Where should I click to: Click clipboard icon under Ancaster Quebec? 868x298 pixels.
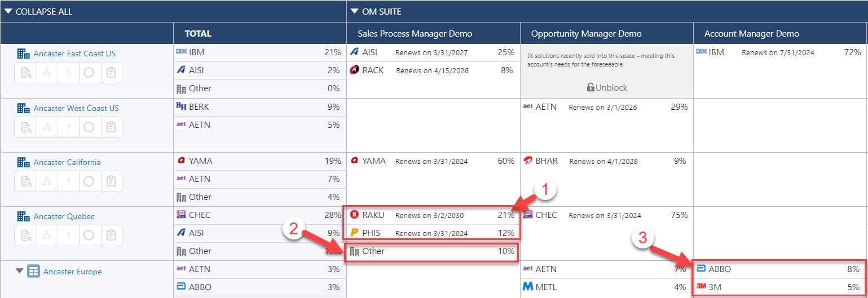click(x=111, y=235)
